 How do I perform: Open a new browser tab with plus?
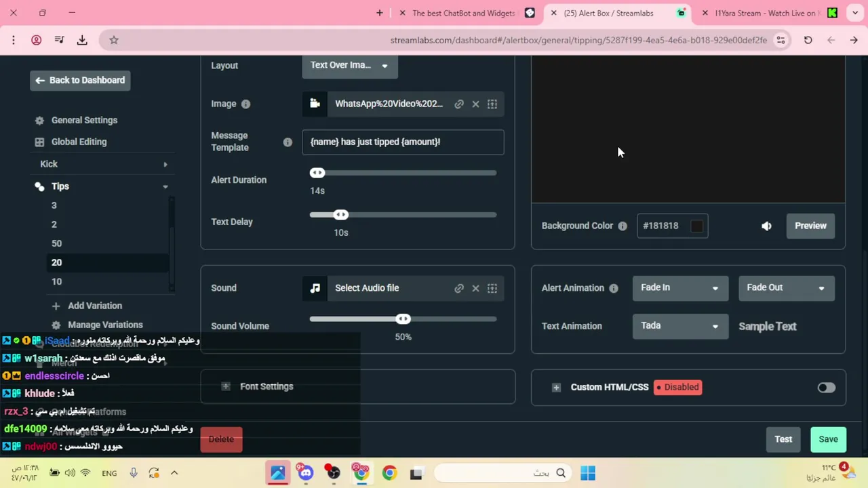coord(380,13)
